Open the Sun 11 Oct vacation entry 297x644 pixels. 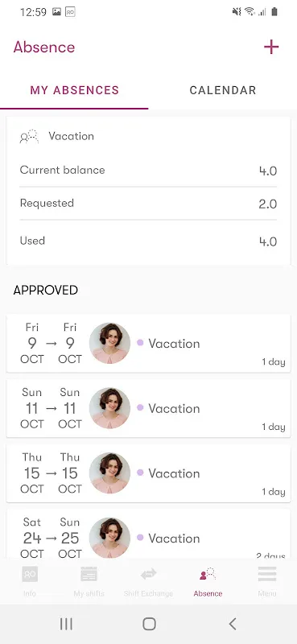148,408
